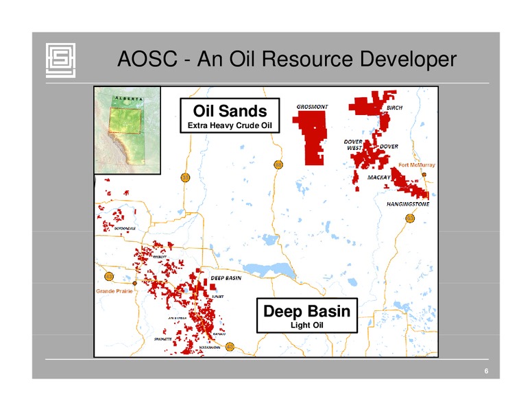Click the highway 63 shield marker

(410, 218)
